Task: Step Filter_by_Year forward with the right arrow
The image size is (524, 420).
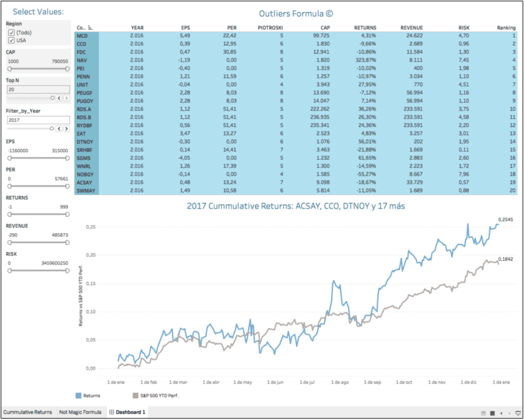Action: (67, 128)
